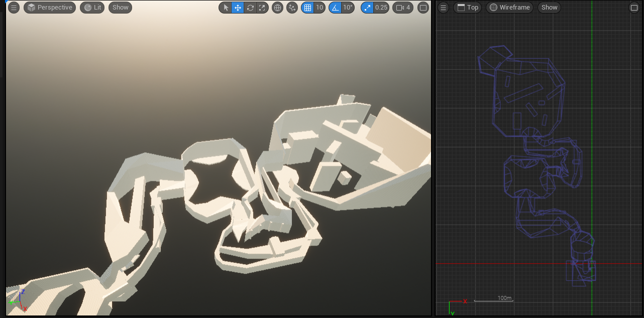Click the grid snap value 10
Screen dimensions: 644x318
point(319,7)
